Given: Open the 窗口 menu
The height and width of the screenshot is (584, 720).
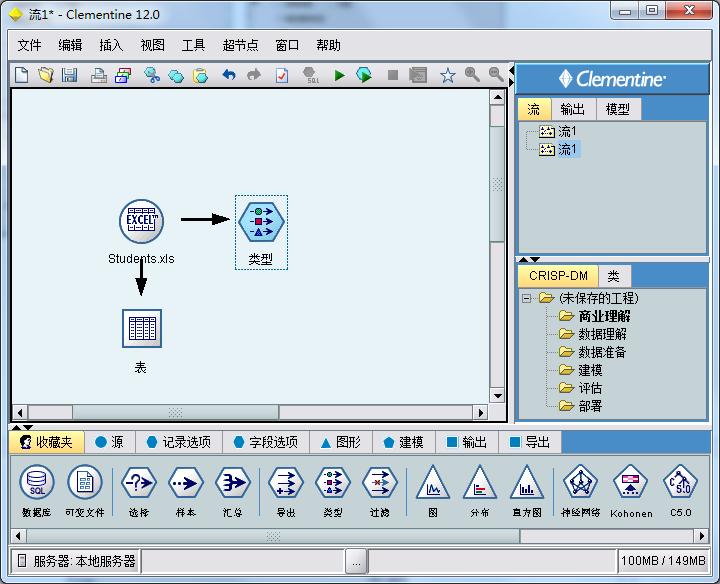Looking at the screenshot, I should click(287, 45).
